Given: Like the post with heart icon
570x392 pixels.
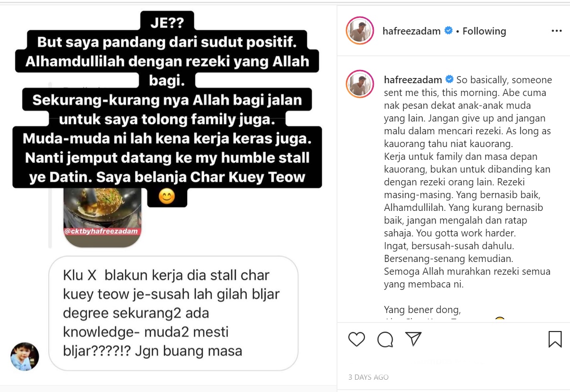Looking at the screenshot, I should [356, 339].
